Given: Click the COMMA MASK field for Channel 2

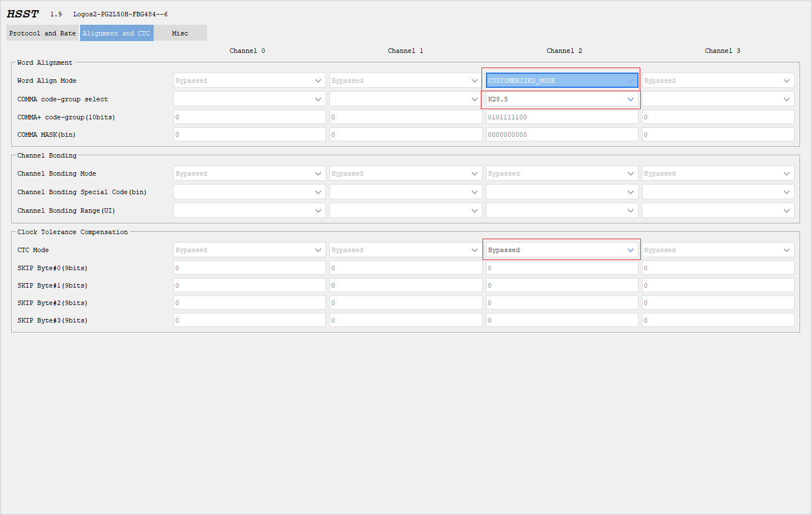Looking at the screenshot, I should coord(561,134).
